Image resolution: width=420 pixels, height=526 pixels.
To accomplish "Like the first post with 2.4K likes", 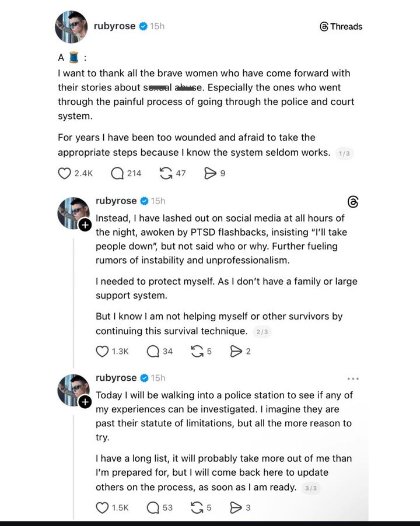I will point(65,173).
